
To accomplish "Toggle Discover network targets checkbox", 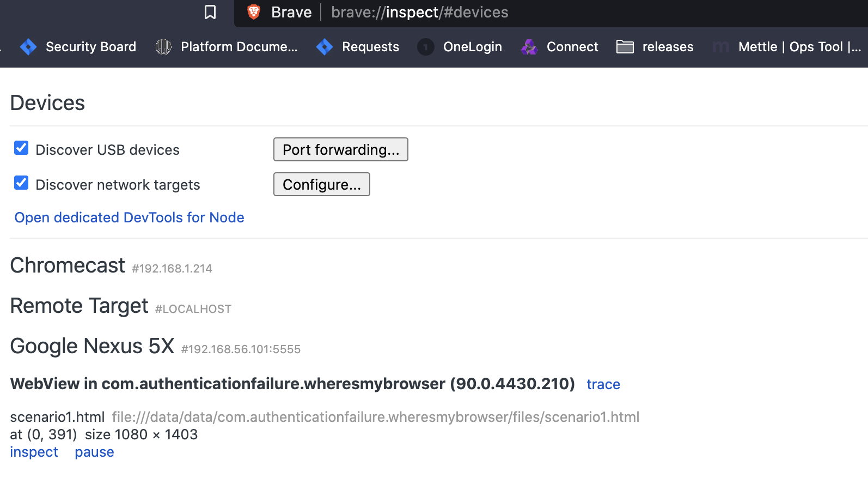I will [21, 183].
